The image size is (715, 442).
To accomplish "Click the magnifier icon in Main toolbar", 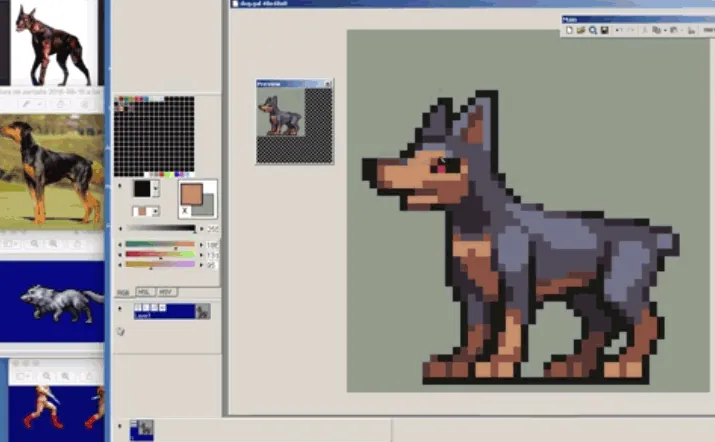I will [592, 30].
